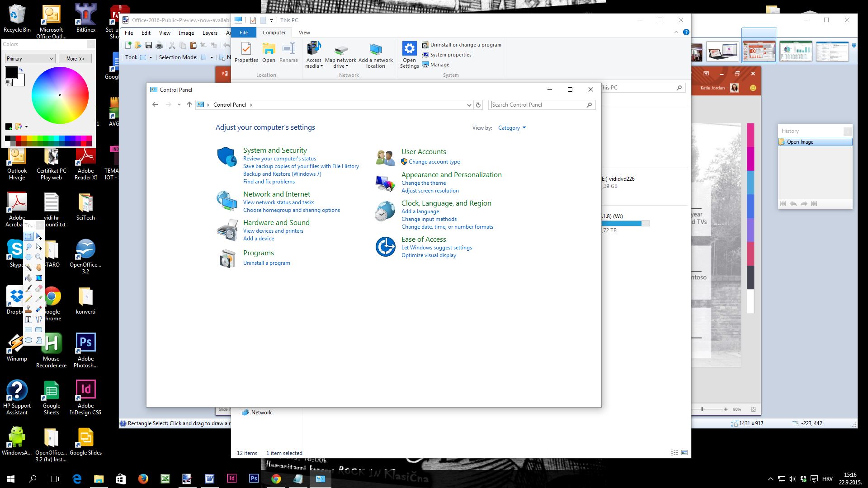The image size is (868, 488).
Task: Select the Paint Bucket tool
Action: (28, 278)
